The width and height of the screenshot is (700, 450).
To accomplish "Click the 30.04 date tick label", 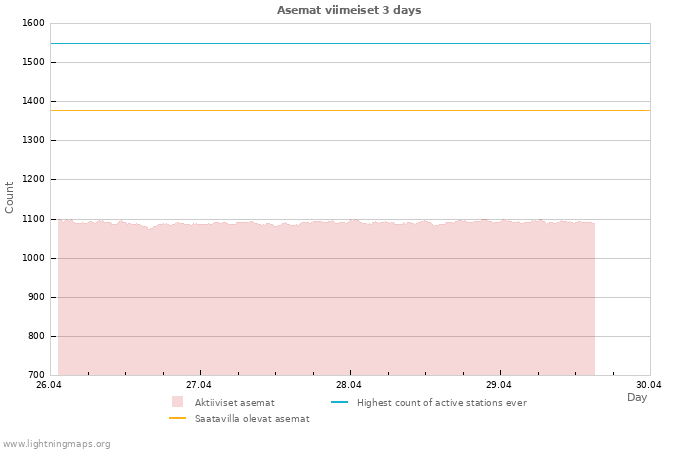I will [648, 384].
